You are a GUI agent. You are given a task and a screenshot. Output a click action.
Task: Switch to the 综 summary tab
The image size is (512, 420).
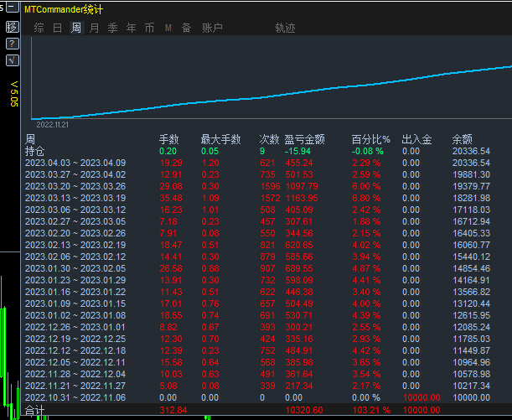(39, 28)
